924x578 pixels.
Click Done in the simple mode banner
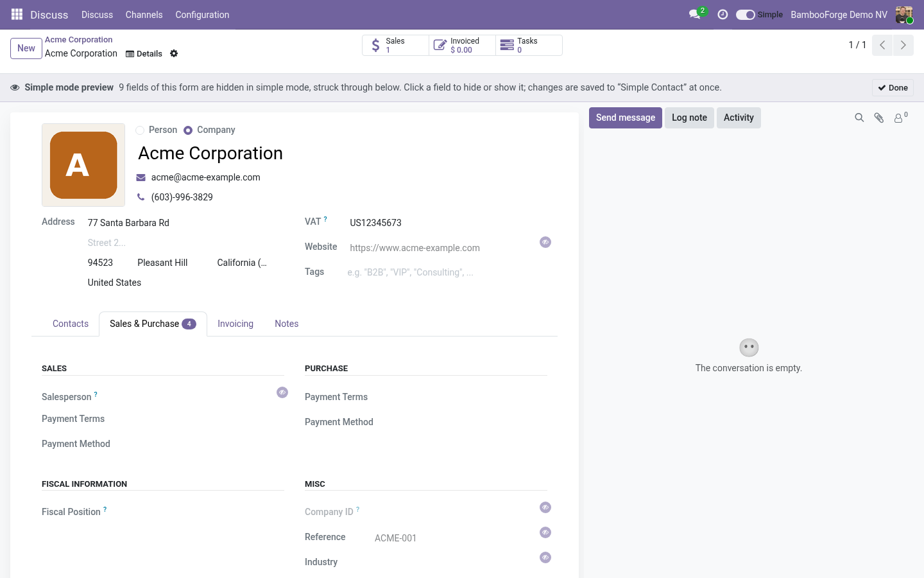pyautogui.click(x=893, y=87)
